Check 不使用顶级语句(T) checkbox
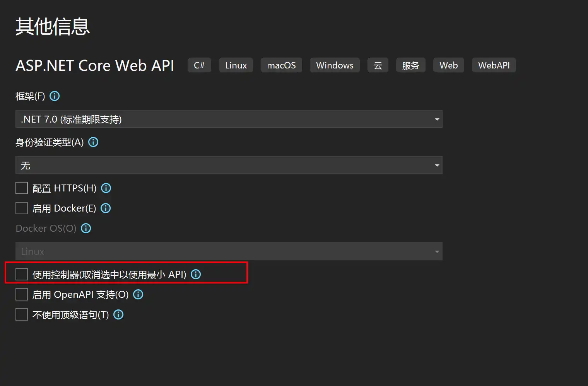The image size is (588, 386). point(22,314)
